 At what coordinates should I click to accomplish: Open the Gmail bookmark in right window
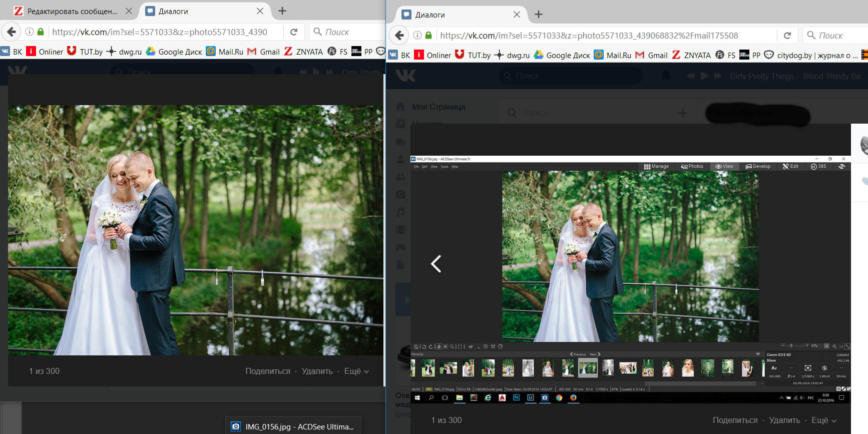pyautogui.click(x=652, y=55)
